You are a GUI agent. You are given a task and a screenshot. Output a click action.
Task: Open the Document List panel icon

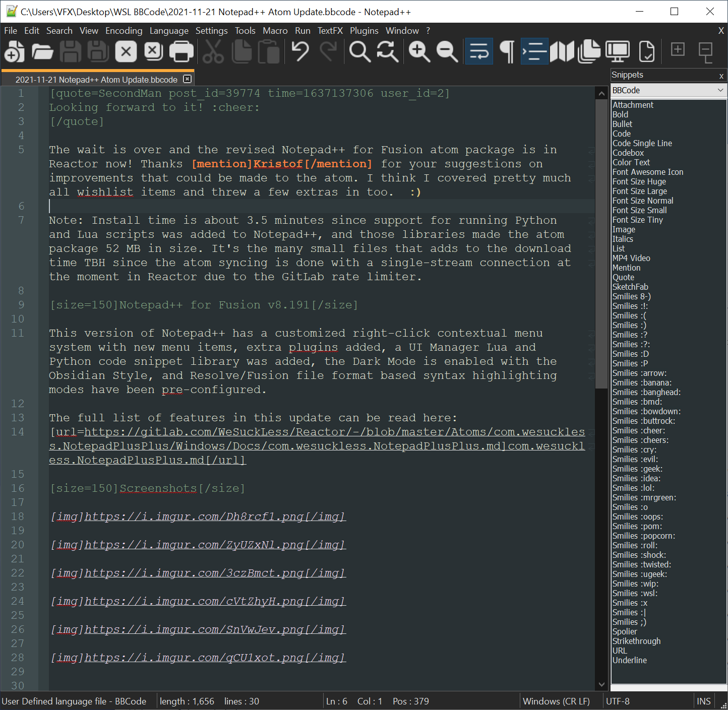point(589,51)
